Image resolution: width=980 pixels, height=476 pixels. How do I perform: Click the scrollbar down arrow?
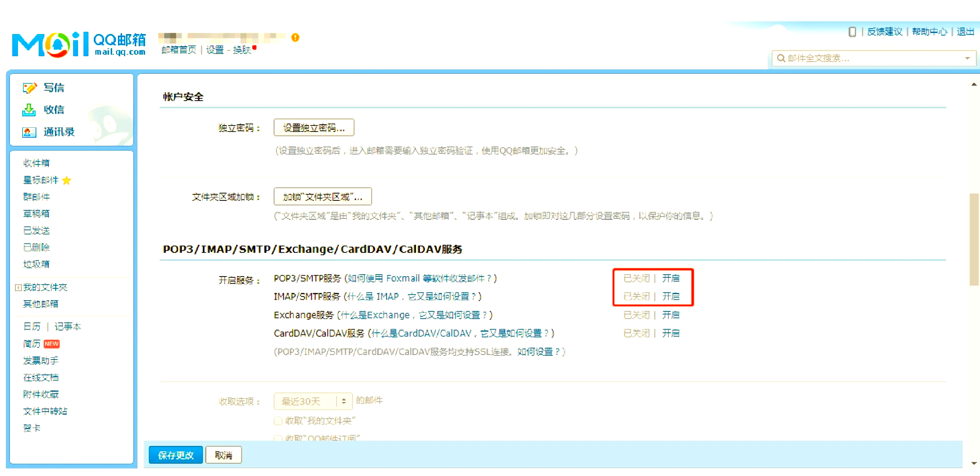pyautogui.click(x=974, y=463)
